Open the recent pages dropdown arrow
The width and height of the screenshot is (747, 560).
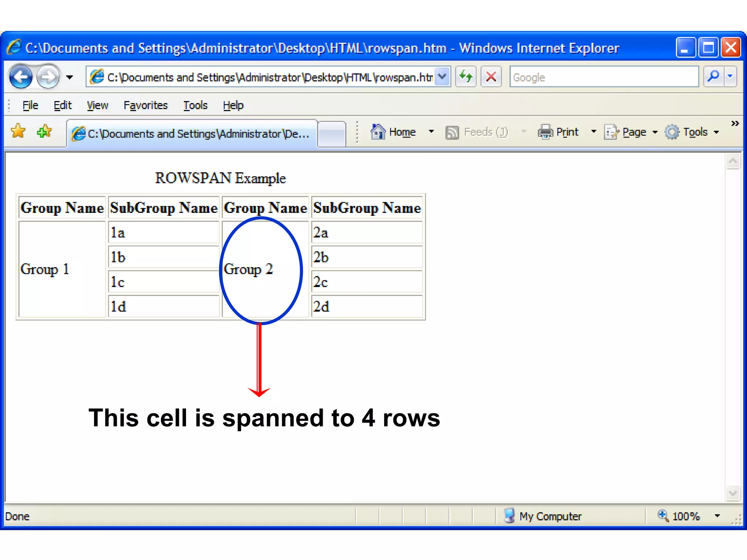click(x=69, y=77)
